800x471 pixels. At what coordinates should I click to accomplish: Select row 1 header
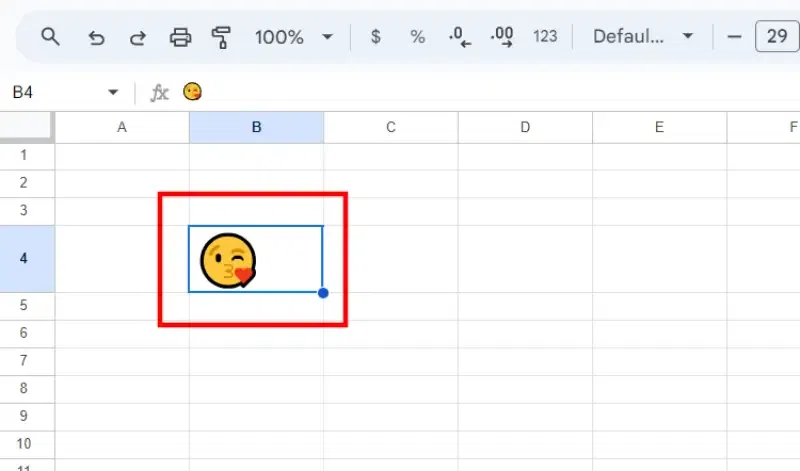coord(27,156)
